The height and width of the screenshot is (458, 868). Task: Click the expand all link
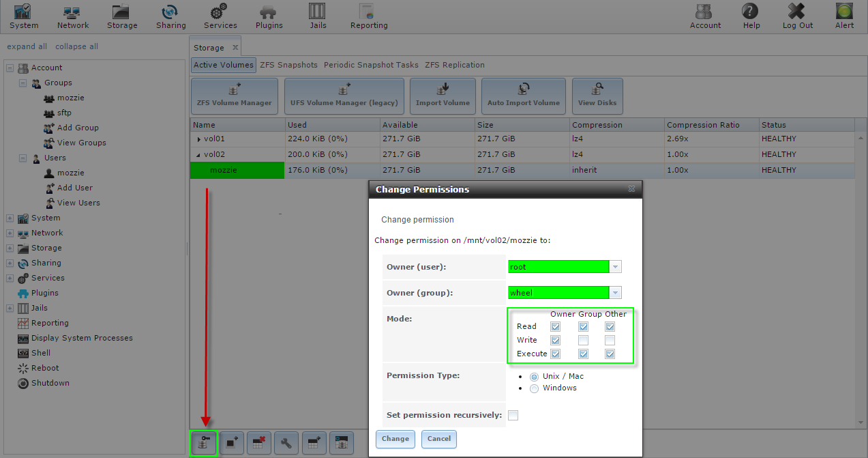click(27, 46)
